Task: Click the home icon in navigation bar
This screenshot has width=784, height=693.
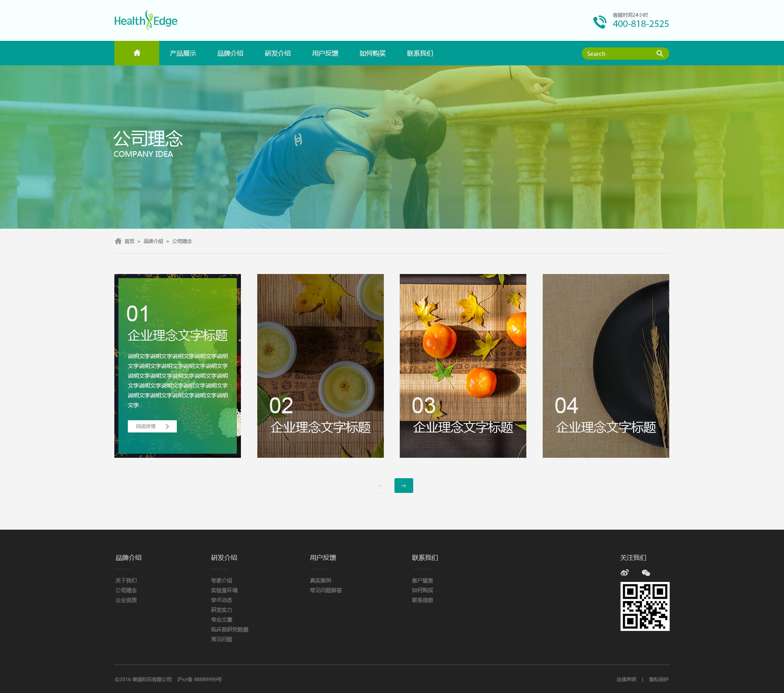Action: click(x=137, y=53)
